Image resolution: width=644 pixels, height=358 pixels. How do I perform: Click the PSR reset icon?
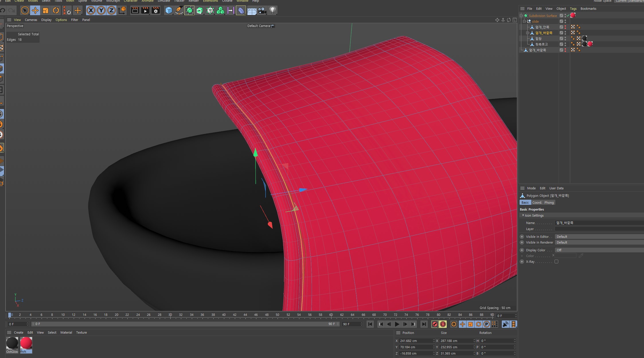pos(67,11)
